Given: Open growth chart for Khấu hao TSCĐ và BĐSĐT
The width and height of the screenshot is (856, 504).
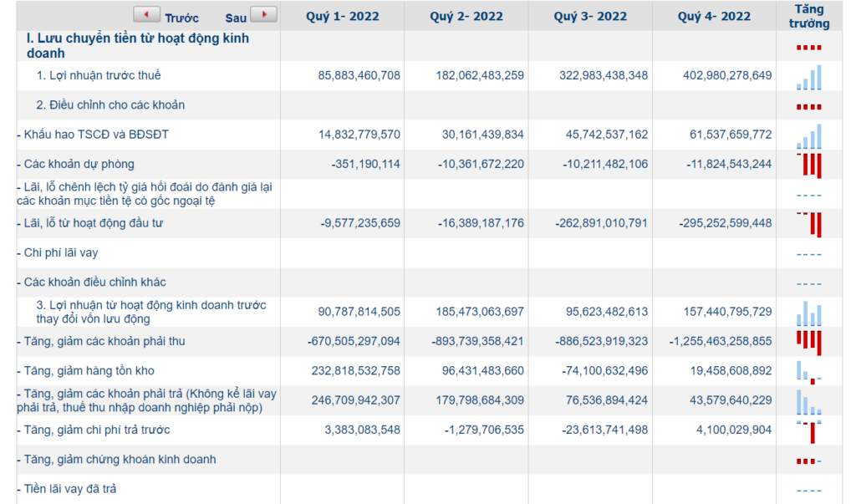Looking at the screenshot, I should pyautogui.click(x=808, y=136).
